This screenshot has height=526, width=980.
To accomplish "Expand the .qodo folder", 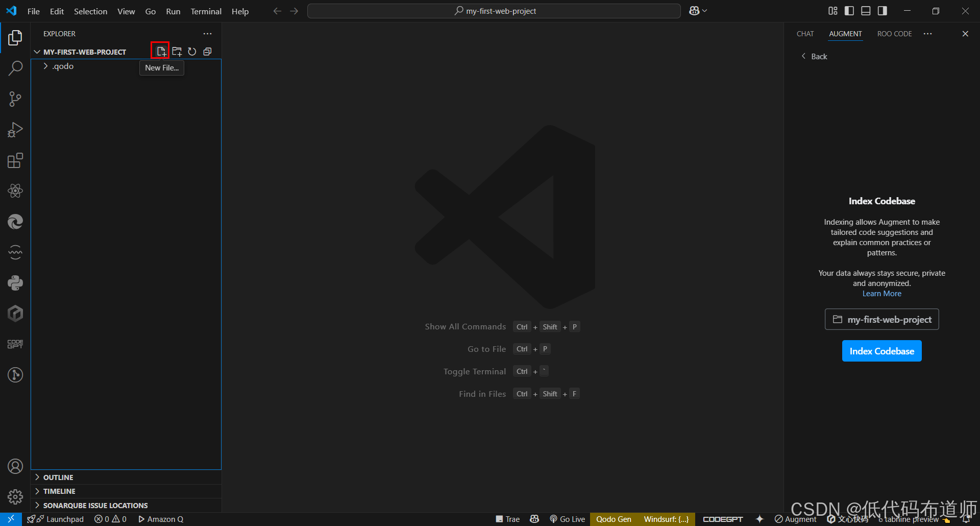I will click(x=126, y=66).
